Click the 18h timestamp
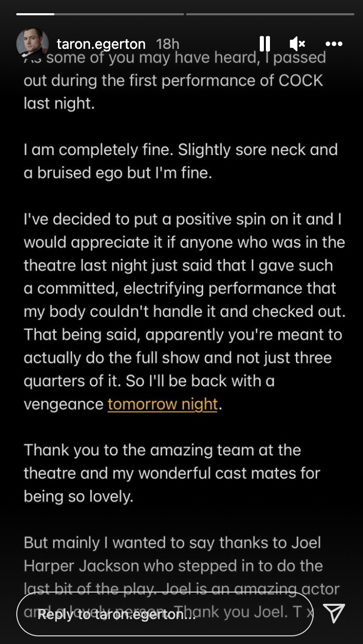The width and height of the screenshot is (363, 644). (167, 44)
